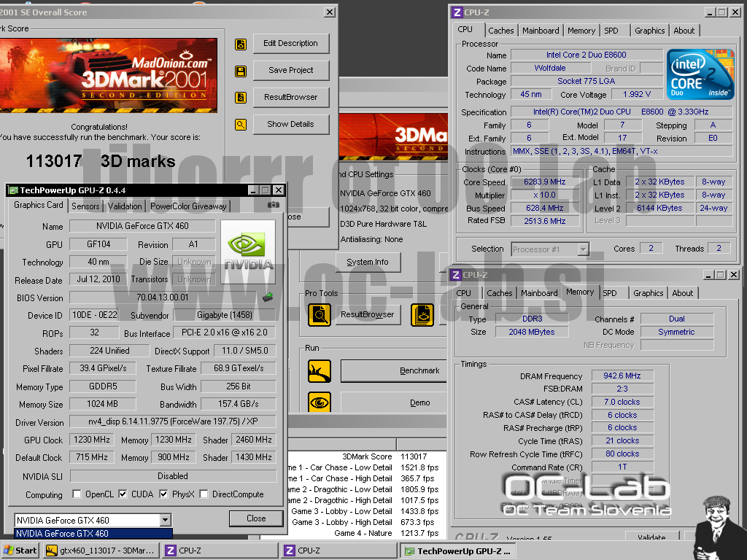Open the GPU selection dropdown in GPU-Z

click(x=166, y=520)
